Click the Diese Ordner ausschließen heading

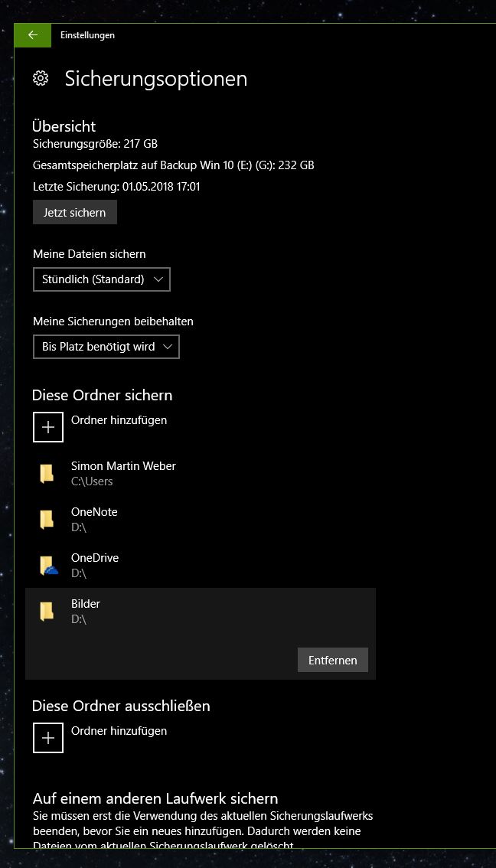click(121, 706)
